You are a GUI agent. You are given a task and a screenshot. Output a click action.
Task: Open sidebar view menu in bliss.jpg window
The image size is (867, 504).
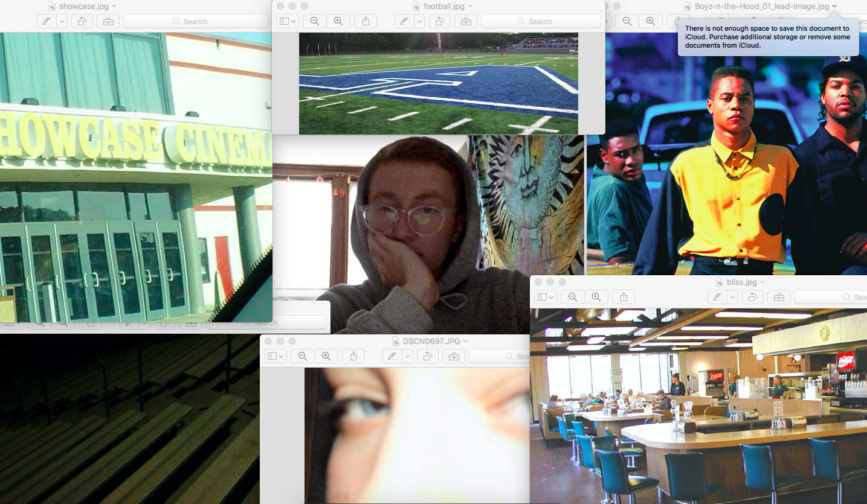coord(546,297)
